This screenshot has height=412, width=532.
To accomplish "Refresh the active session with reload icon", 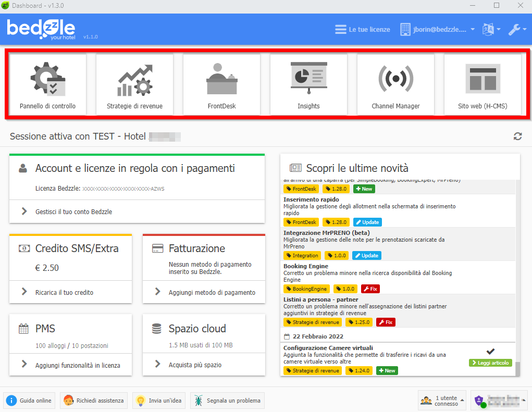I will tap(517, 136).
